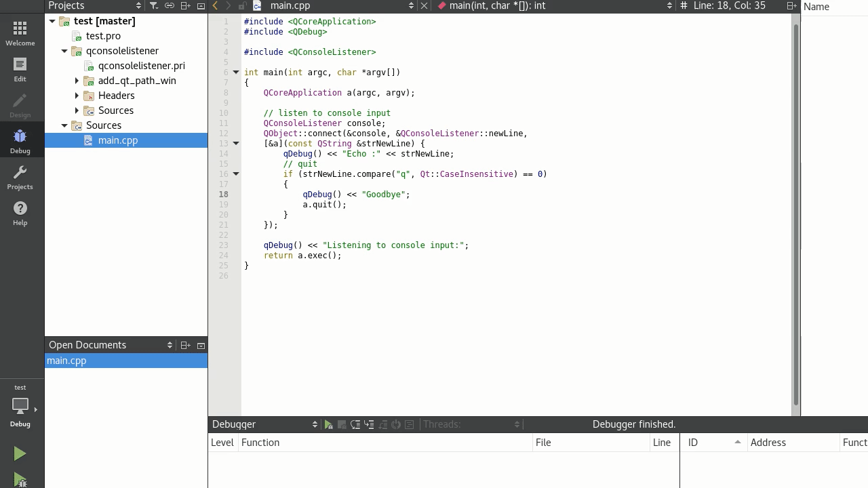
Task: Expand the Headers folder
Action: (77, 95)
